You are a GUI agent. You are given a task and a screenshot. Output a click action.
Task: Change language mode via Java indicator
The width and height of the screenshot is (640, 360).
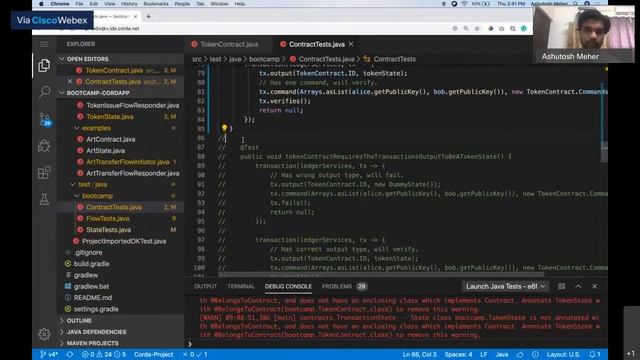pyautogui.click(x=502, y=354)
